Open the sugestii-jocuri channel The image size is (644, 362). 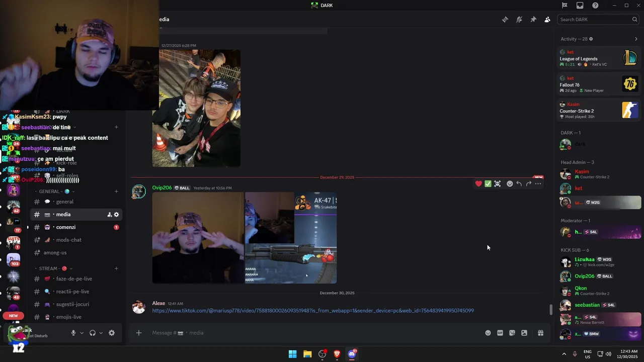click(x=76, y=304)
